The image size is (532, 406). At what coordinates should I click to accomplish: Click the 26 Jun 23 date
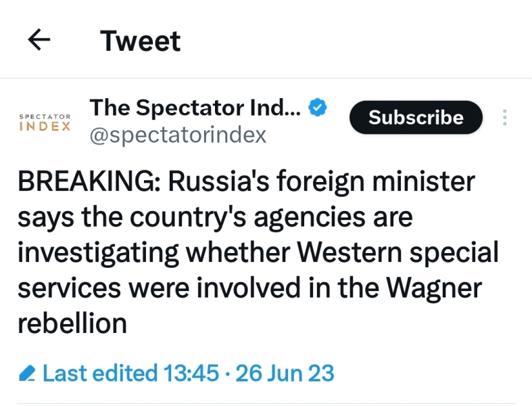285,373
